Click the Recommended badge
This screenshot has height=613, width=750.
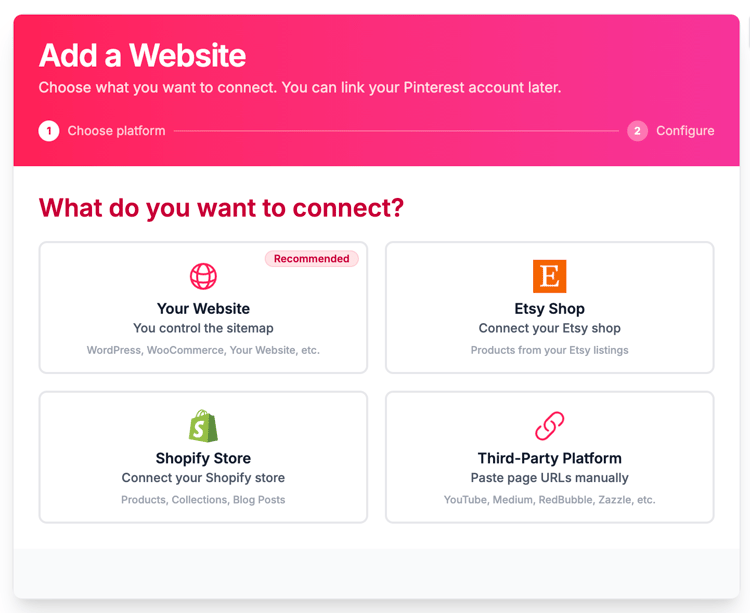click(x=311, y=259)
